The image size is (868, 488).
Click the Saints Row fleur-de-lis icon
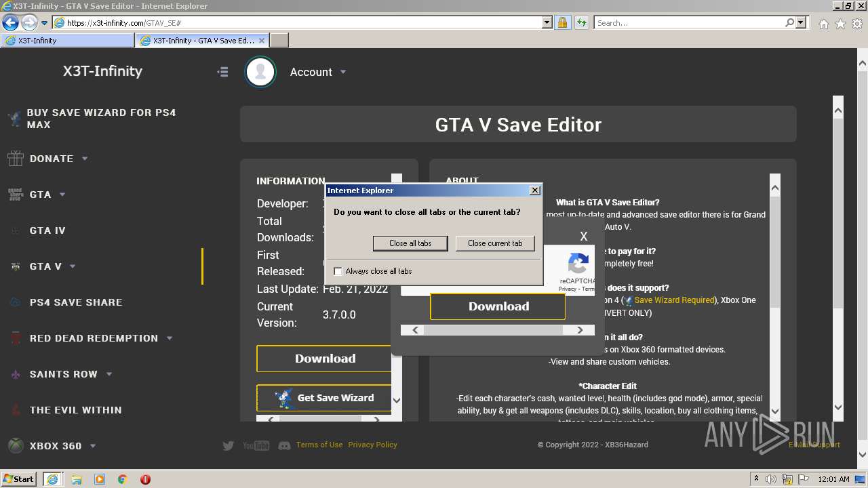[15, 374]
